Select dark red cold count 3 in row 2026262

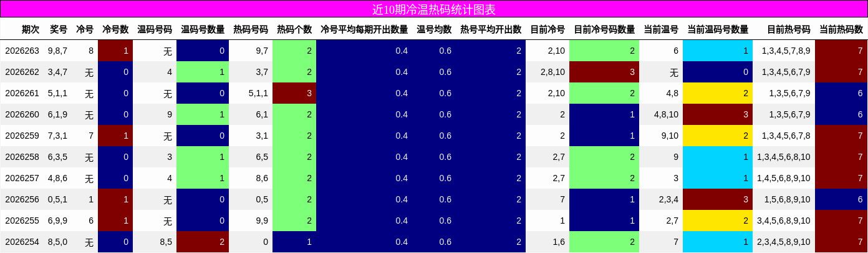click(x=604, y=72)
